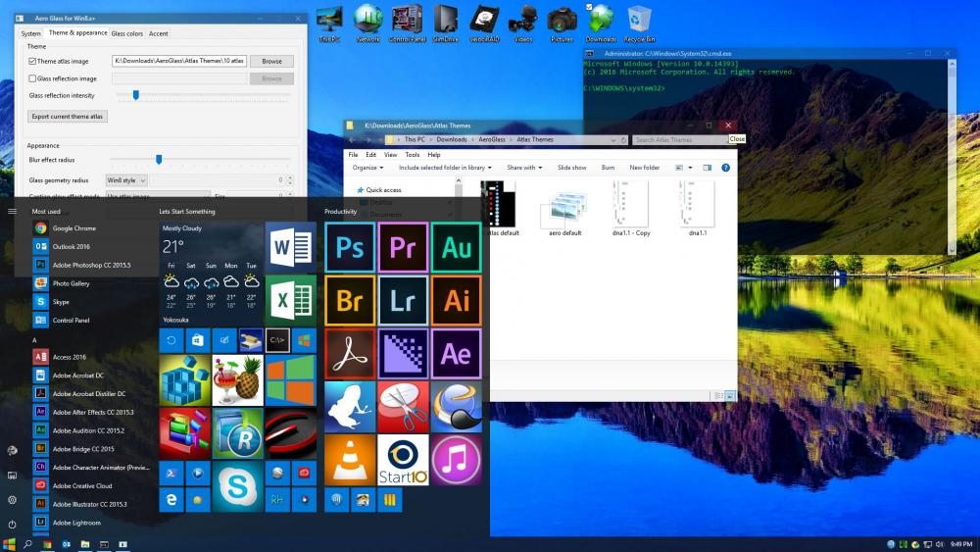Open the VLC media player tile

350,460
